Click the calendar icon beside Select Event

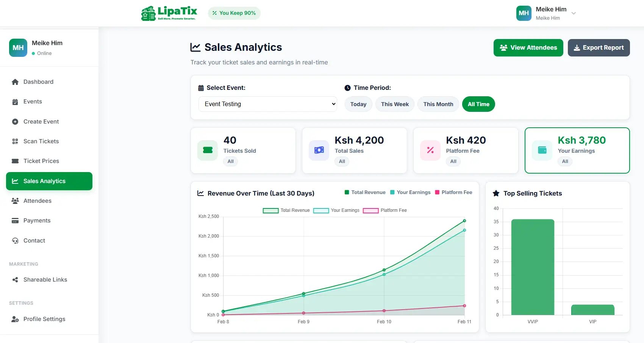[x=201, y=88]
